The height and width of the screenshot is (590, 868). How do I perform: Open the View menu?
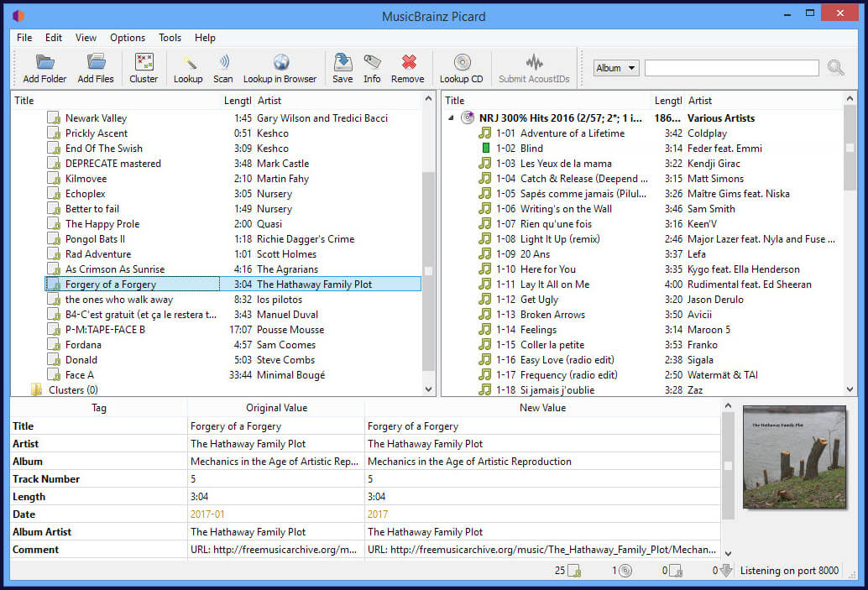coord(86,38)
